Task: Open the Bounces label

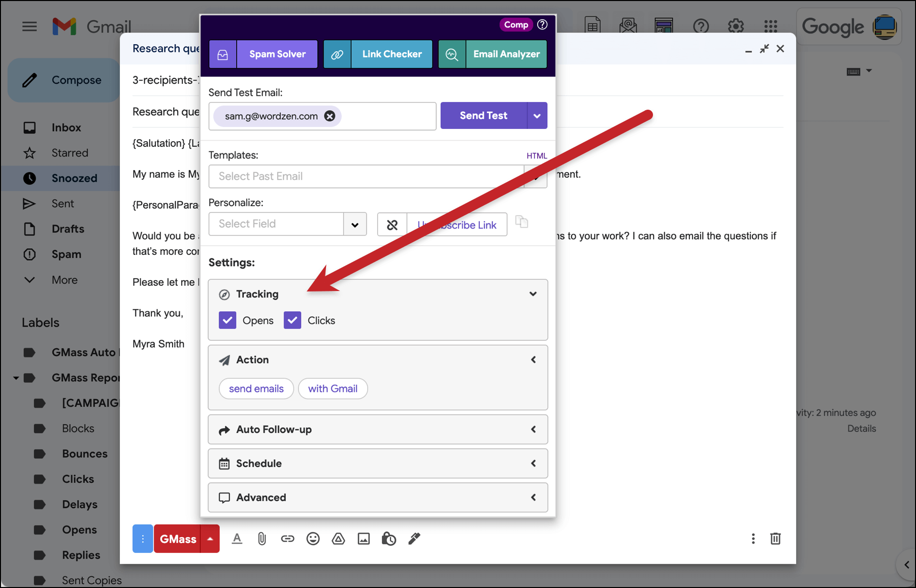Action: pos(84,454)
